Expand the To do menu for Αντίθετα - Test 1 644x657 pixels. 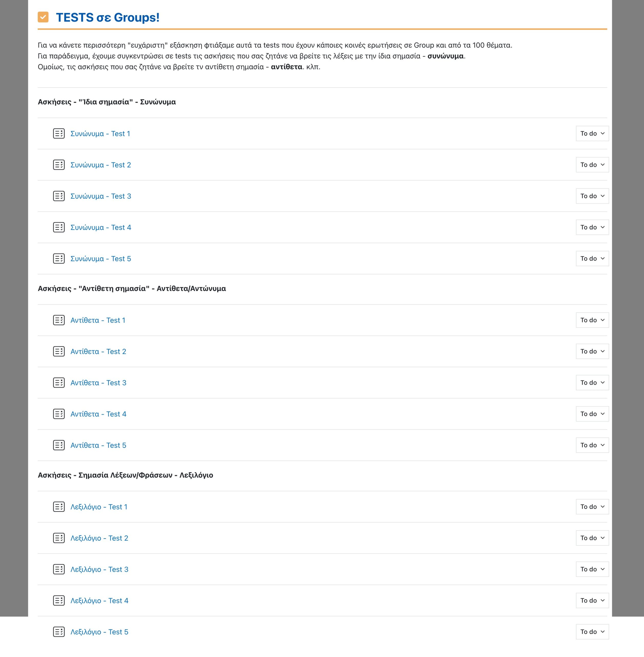point(592,320)
